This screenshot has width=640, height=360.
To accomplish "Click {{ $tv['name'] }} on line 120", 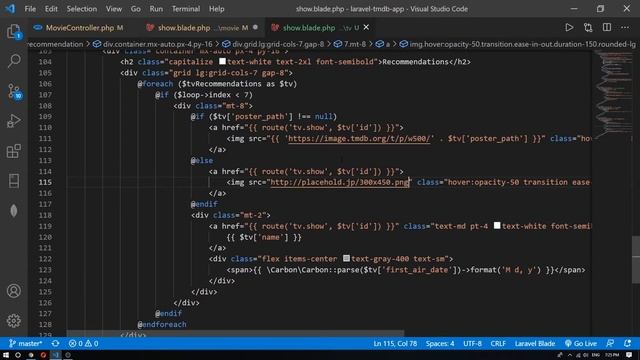I will click(264, 237).
